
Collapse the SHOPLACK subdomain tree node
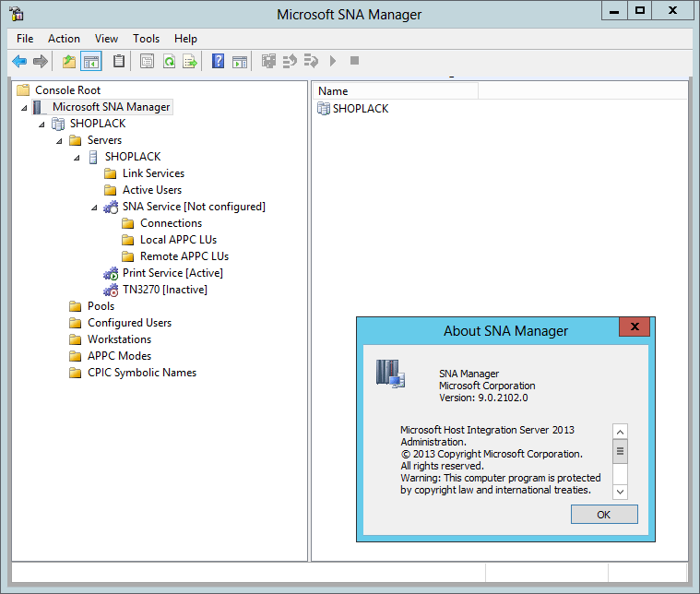42,125
